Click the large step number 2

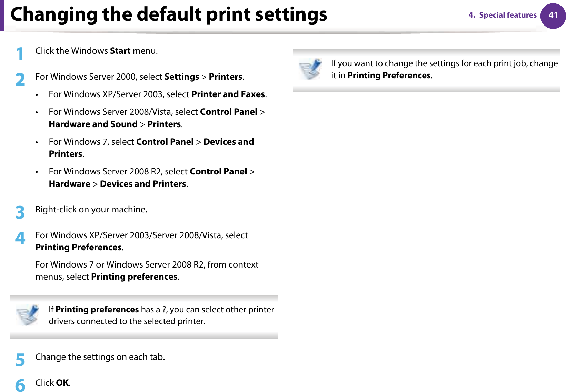coord(20,80)
